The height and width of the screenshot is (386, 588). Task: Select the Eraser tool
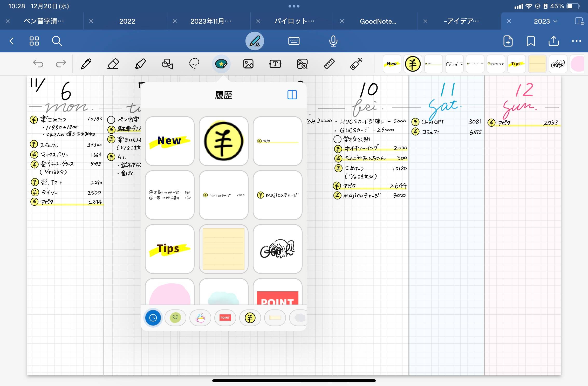point(113,64)
